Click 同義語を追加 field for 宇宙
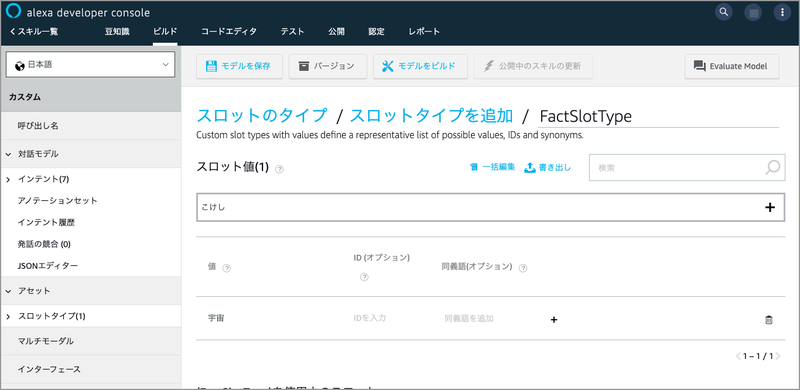Screen dimensions: 800x390 tap(469, 319)
